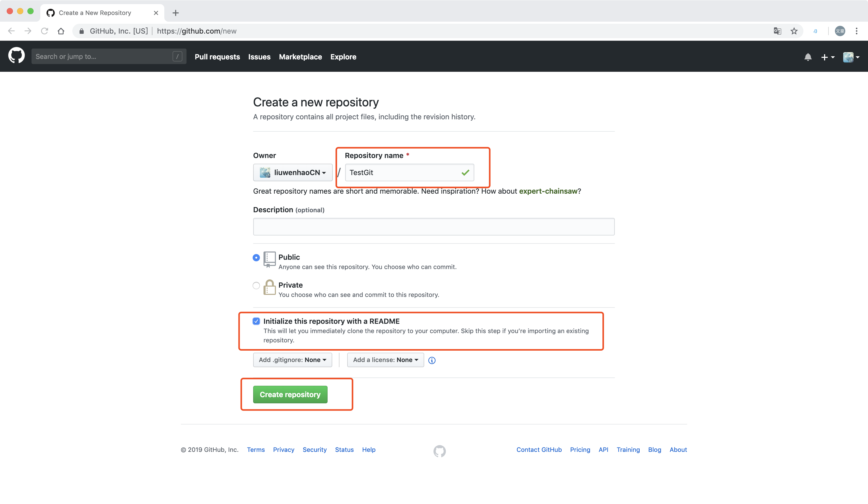The image size is (868, 504).
Task: Click the expert-chainsaw name suggestion
Action: (x=548, y=191)
